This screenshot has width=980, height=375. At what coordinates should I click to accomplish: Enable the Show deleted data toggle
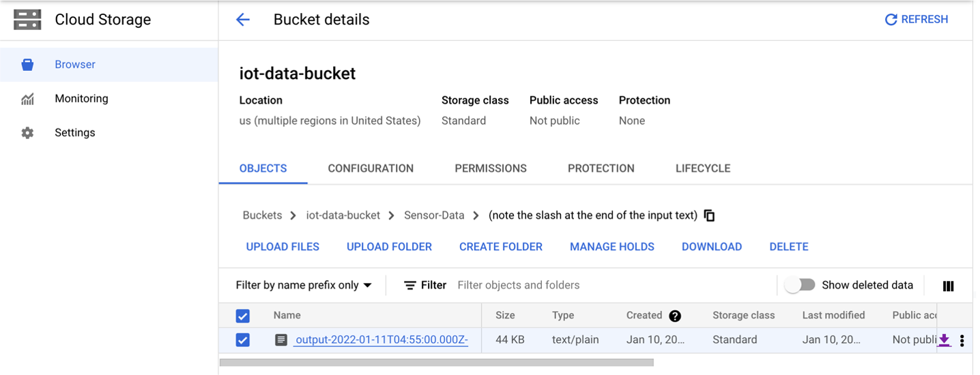click(x=799, y=285)
